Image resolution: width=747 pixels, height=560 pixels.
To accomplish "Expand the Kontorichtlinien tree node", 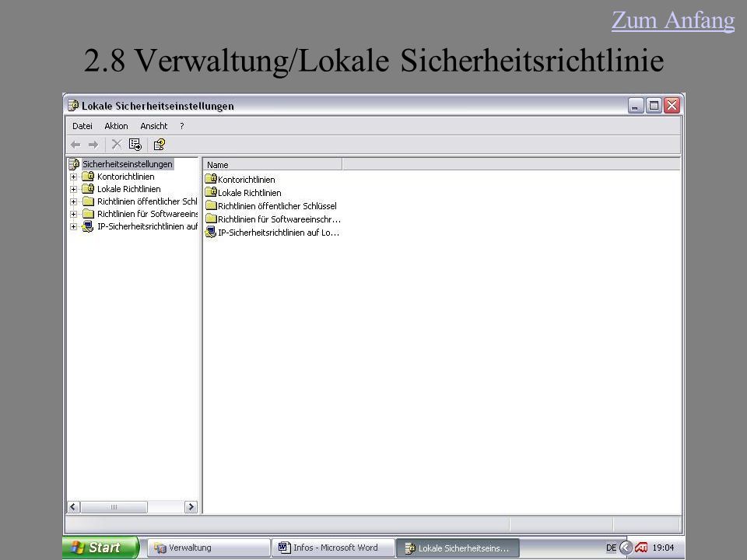I will (73, 177).
